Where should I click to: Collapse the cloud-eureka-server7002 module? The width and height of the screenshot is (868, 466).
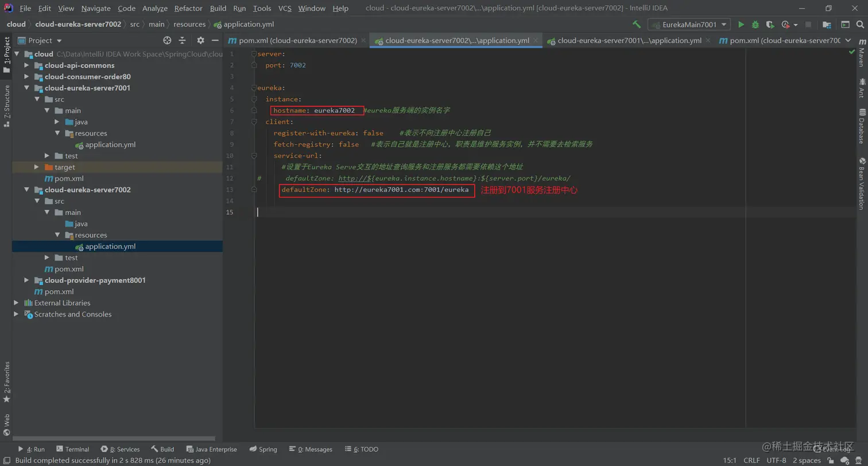click(x=26, y=190)
